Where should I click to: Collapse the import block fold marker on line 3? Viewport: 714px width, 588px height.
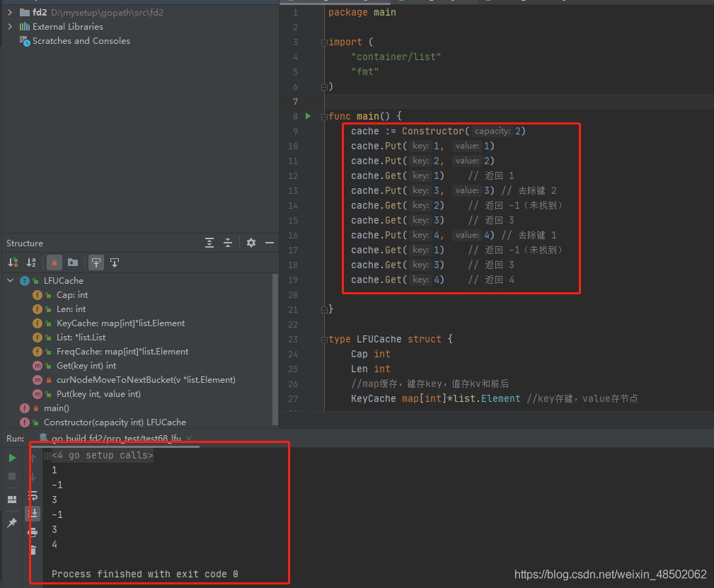click(324, 42)
